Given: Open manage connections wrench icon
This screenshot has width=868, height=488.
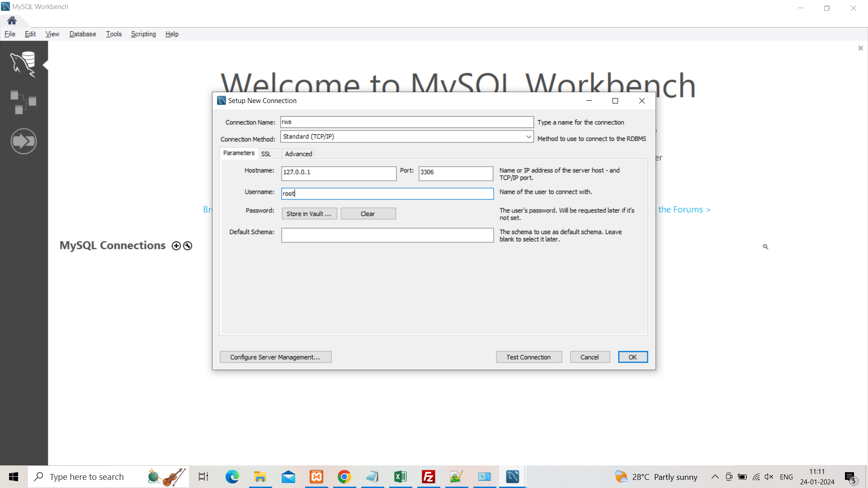Looking at the screenshot, I should coord(188,246).
